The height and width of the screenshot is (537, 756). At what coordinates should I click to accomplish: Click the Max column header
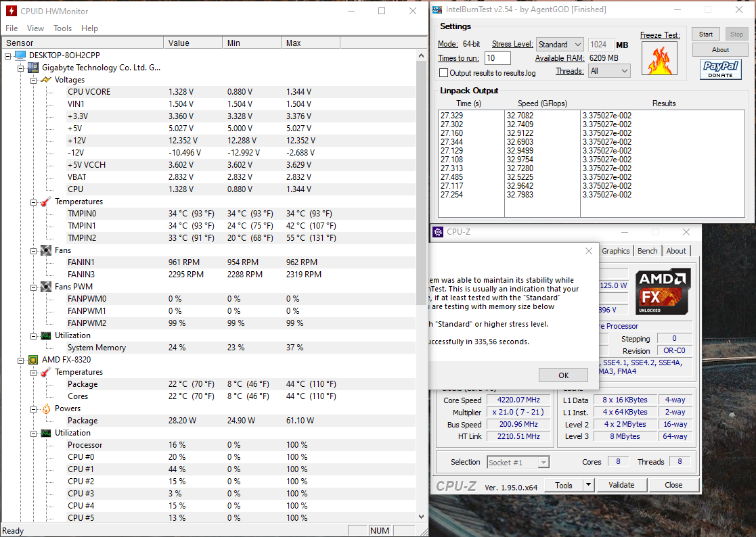(311, 43)
